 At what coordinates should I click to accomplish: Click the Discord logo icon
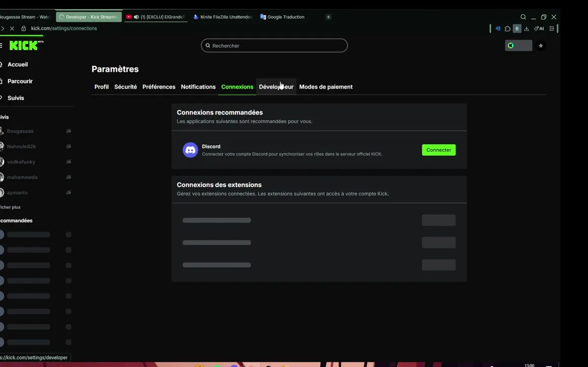(x=190, y=150)
